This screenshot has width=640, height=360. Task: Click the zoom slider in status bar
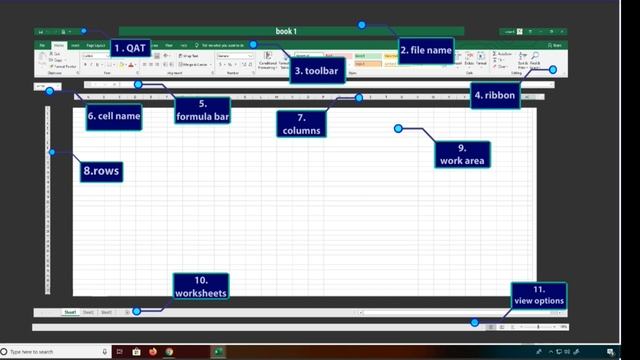[538, 327]
